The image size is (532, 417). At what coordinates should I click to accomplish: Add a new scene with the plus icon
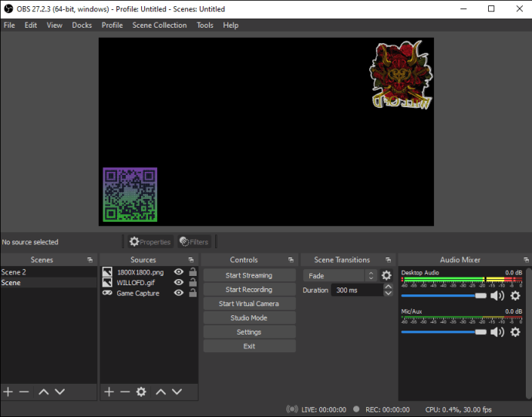click(8, 392)
